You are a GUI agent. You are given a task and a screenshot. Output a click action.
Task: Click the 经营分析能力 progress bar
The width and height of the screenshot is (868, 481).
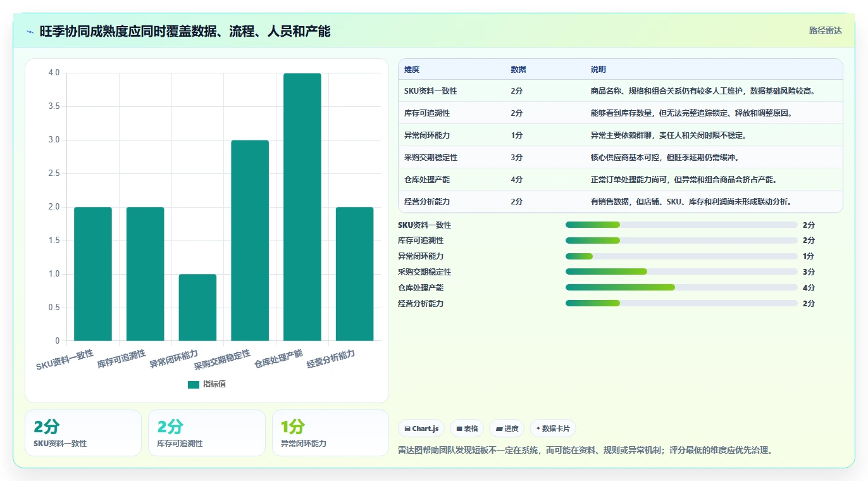(681, 303)
